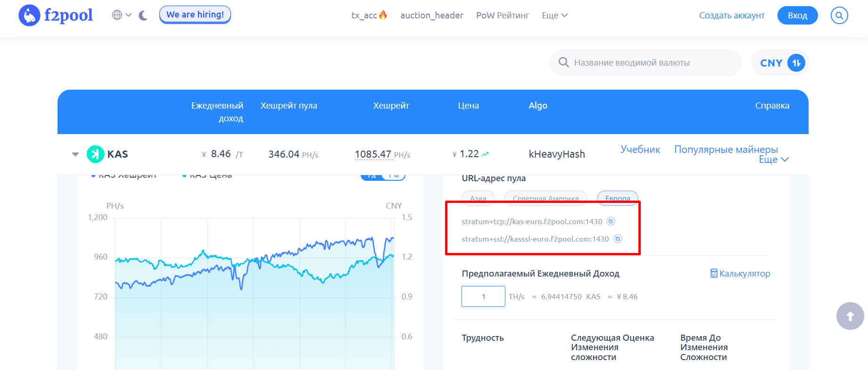Click the stratum+tcp://kas-euro.f2pool.com:1430 text
Screen dimensions: 868x370
(532, 221)
